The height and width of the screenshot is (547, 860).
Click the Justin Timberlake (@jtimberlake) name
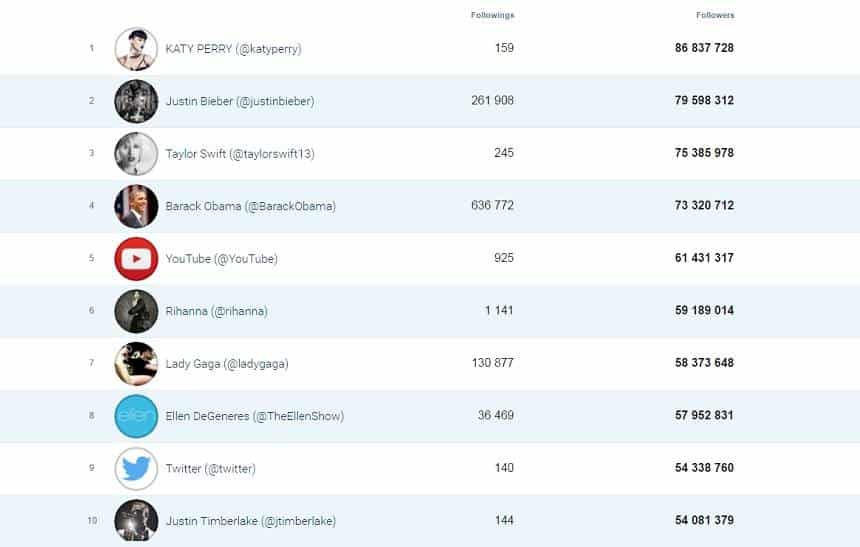(x=250, y=521)
